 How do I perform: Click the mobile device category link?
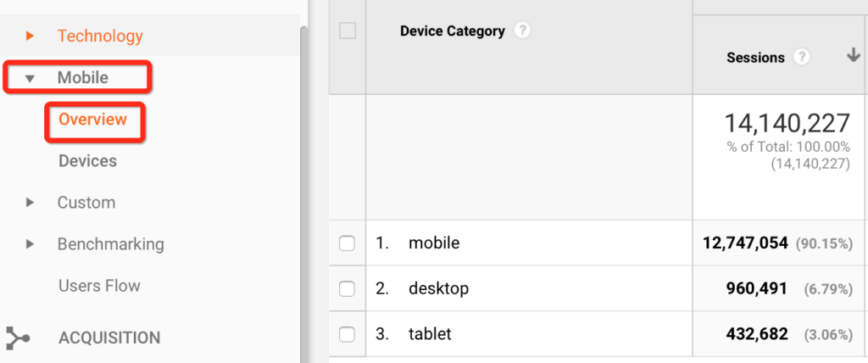(434, 243)
